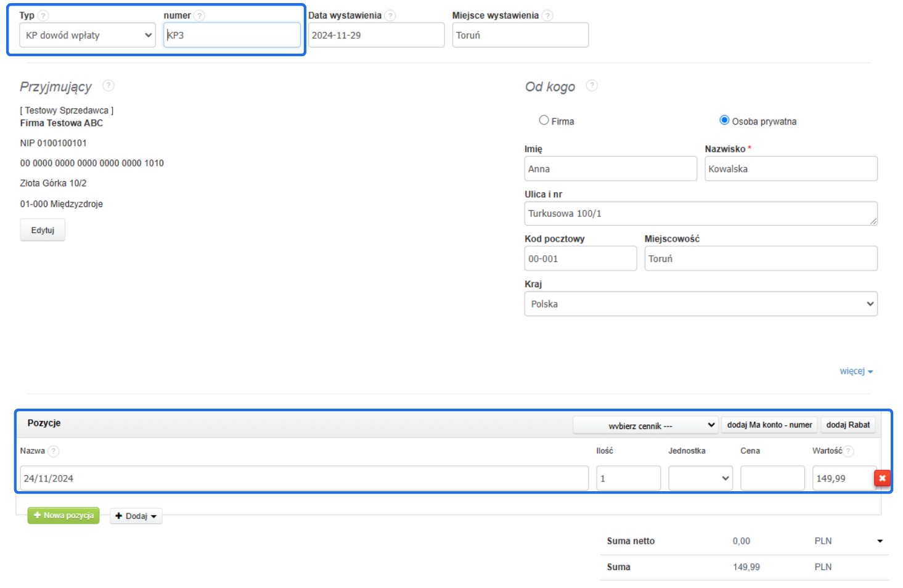Click help icon beside numer label
Image resolution: width=903 pixels, height=588 pixels.
(x=199, y=15)
